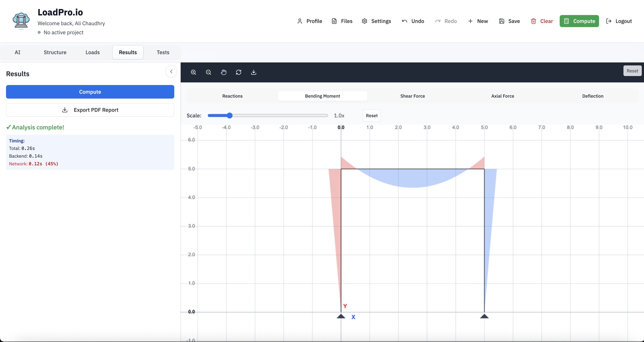Click Export PDF Report button

pyautogui.click(x=90, y=110)
